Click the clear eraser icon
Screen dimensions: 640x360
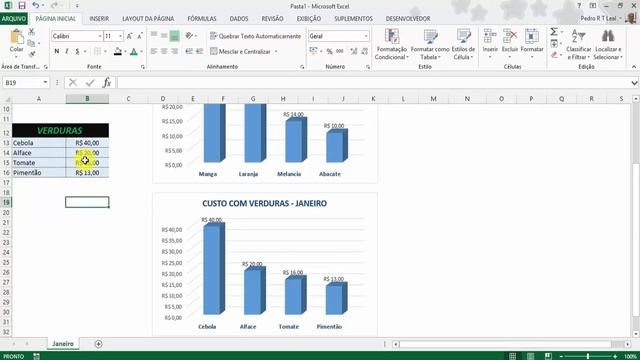pyautogui.click(x=553, y=55)
